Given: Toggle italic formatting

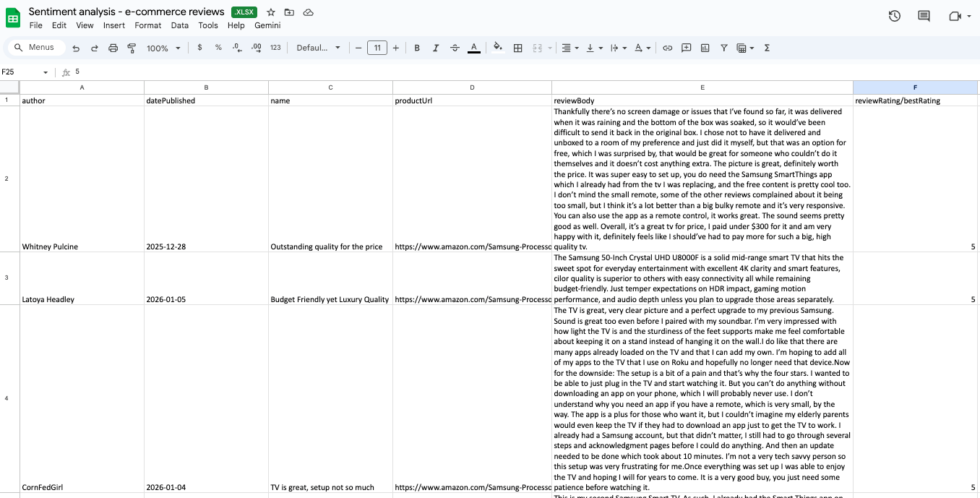Looking at the screenshot, I should pyautogui.click(x=436, y=48).
